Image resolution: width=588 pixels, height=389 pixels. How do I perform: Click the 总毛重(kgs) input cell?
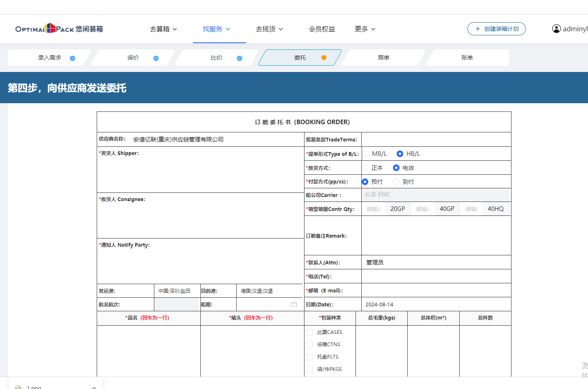381,351
